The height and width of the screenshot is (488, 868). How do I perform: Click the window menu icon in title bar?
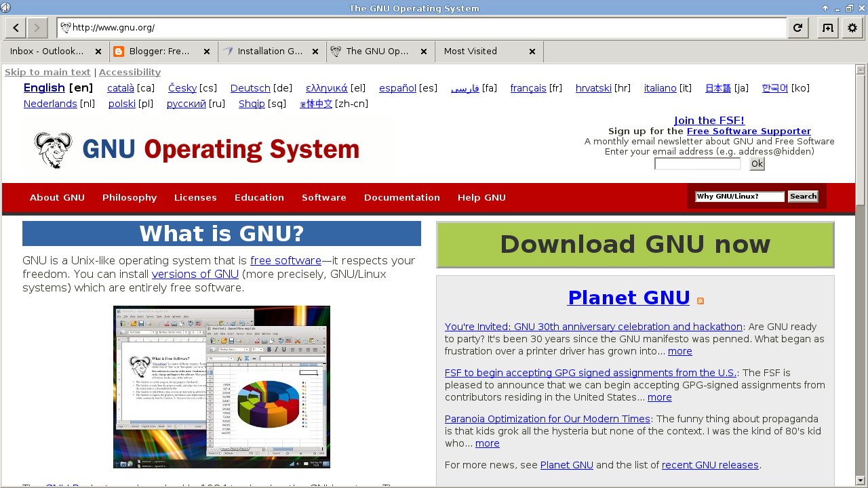(5, 7)
